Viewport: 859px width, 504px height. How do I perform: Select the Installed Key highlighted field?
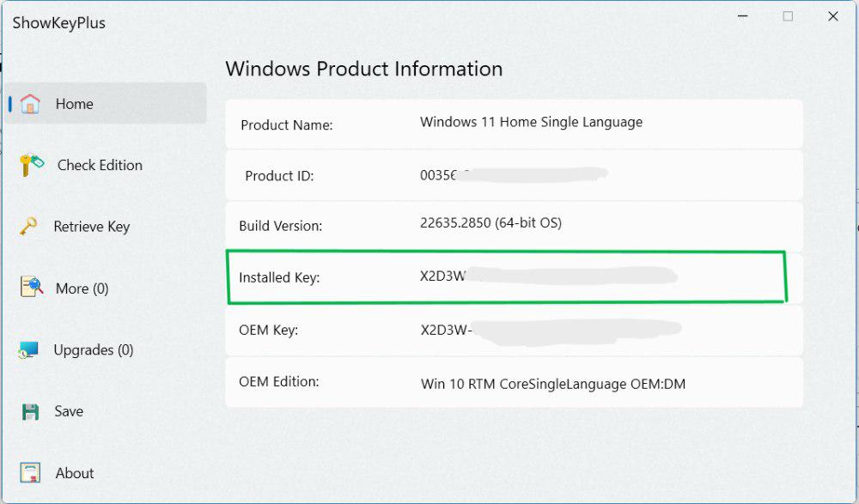pyautogui.click(x=507, y=277)
